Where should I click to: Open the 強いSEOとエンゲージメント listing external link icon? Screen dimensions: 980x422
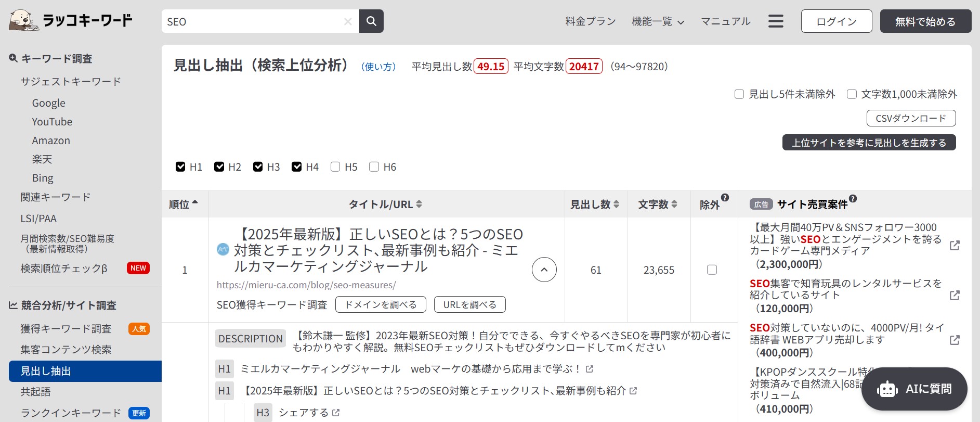pyautogui.click(x=955, y=246)
